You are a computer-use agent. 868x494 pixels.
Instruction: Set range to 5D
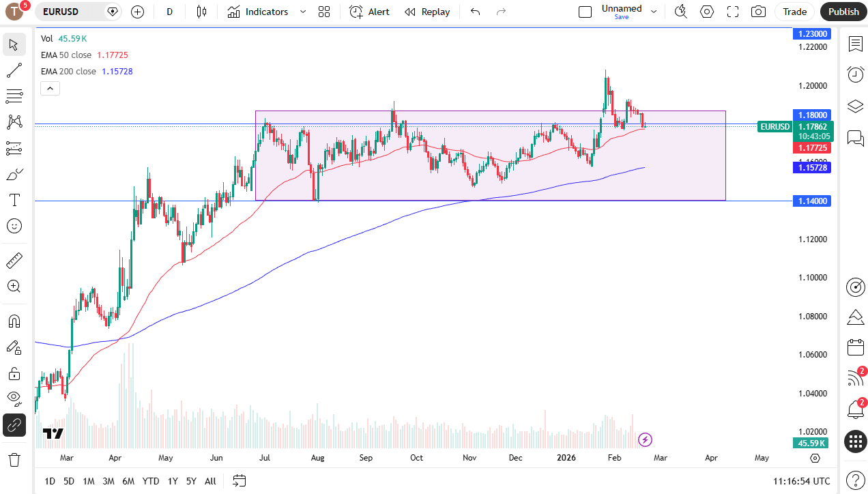coord(69,481)
